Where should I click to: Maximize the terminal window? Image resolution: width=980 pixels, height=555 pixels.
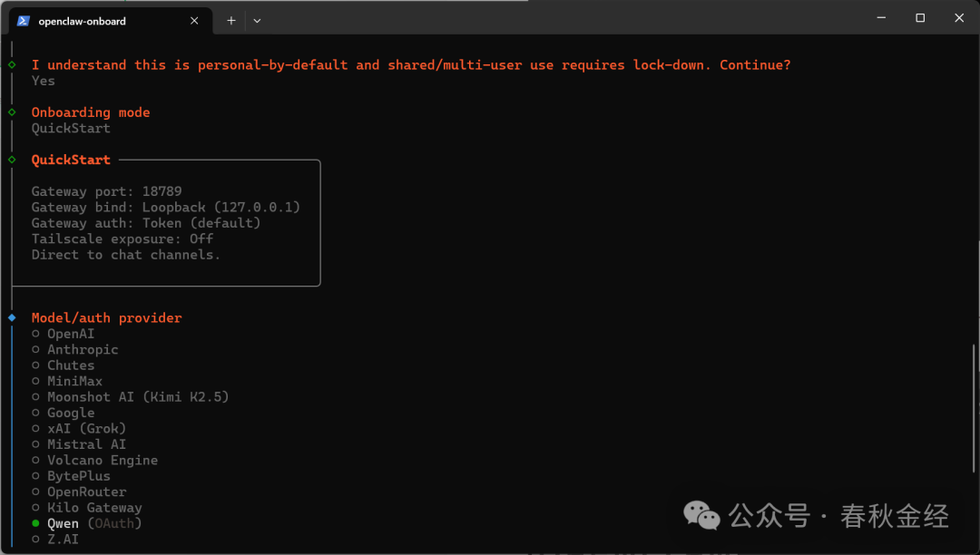[x=920, y=18]
